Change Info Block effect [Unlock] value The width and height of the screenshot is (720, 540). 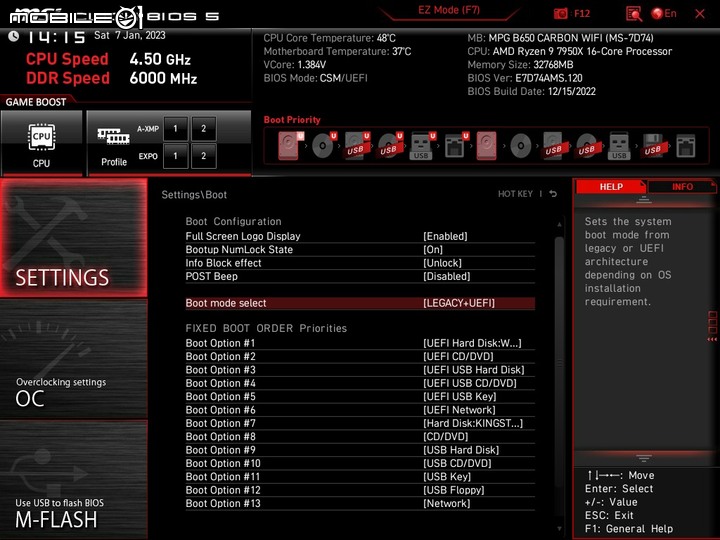442,263
